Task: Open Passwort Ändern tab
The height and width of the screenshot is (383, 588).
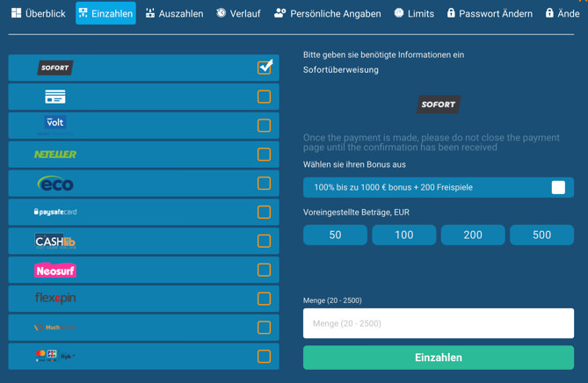Action: 490,13
